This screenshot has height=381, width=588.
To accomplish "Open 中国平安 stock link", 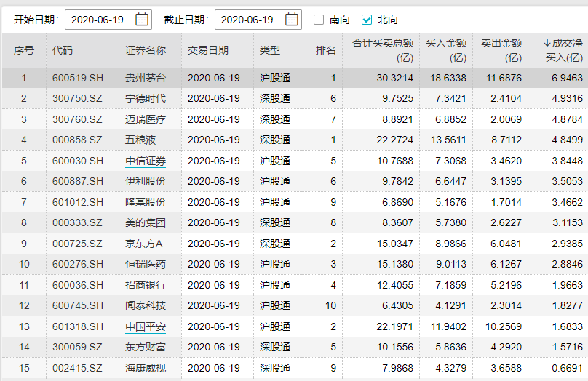I will (146, 326).
